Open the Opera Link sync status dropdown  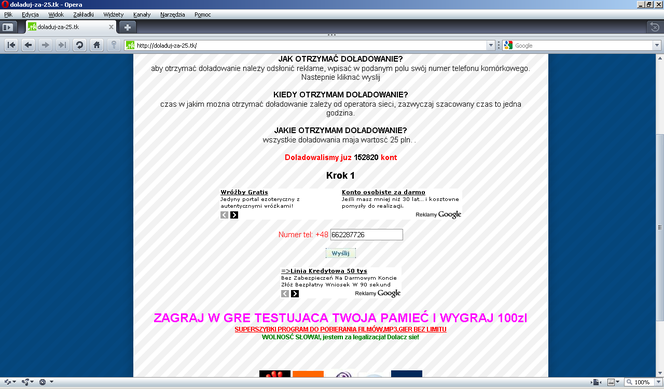click(10, 382)
